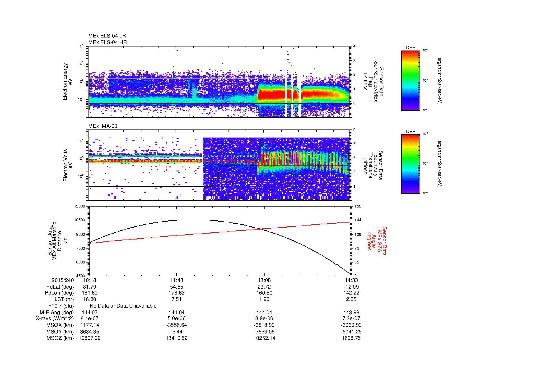The height and width of the screenshot is (392, 555).
Task: Click the 'LST (hr)' row label
Action: 64,299
